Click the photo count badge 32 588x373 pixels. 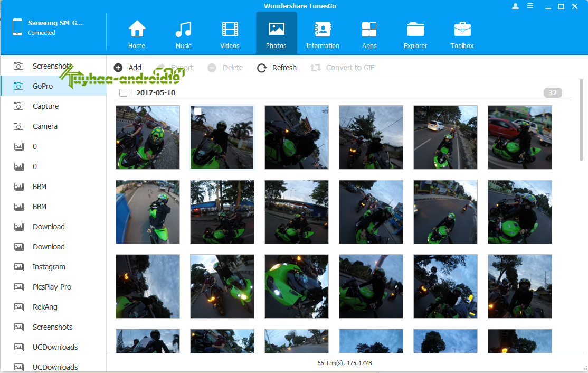(553, 92)
